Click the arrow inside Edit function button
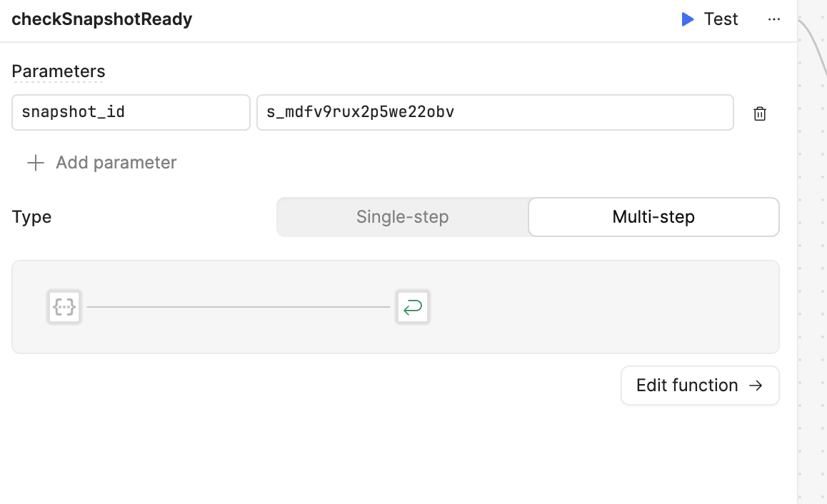Image resolution: width=827 pixels, height=504 pixels. click(756, 385)
